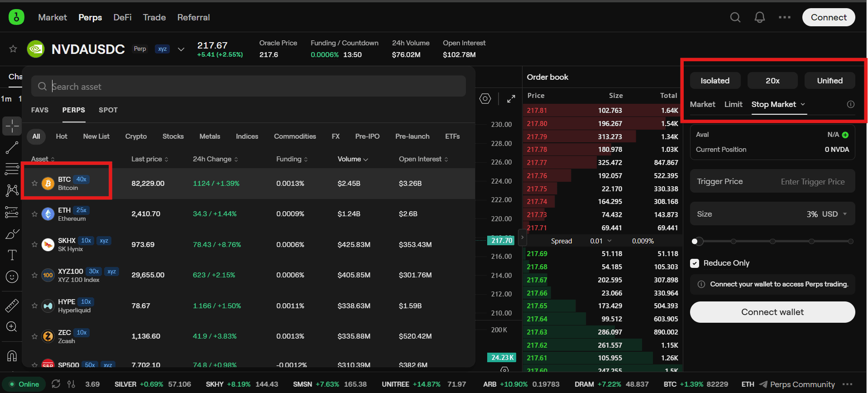Click the green plus deposit icon
The width and height of the screenshot is (868, 393).
pyautogui.click(x=845, y=135)
